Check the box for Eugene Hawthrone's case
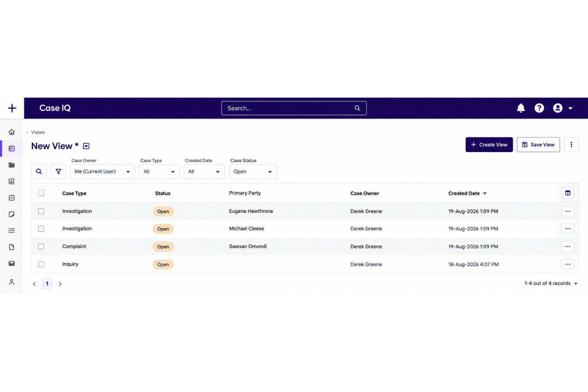 (x=41, y=211)
